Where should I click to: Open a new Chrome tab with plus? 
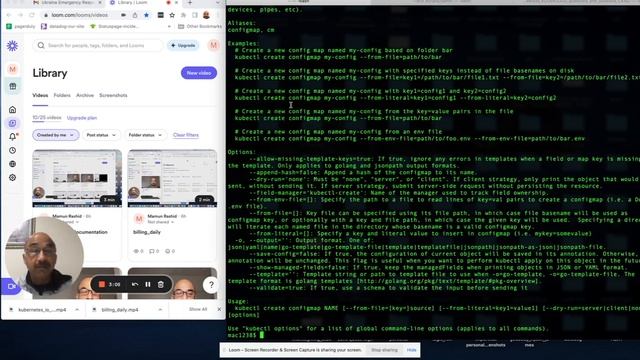pos(190,3)
